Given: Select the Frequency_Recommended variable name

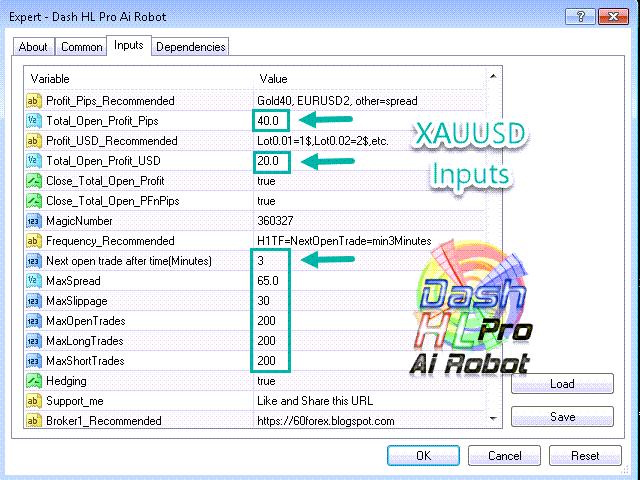Looking at the screenshot, I should pos(110,241).
